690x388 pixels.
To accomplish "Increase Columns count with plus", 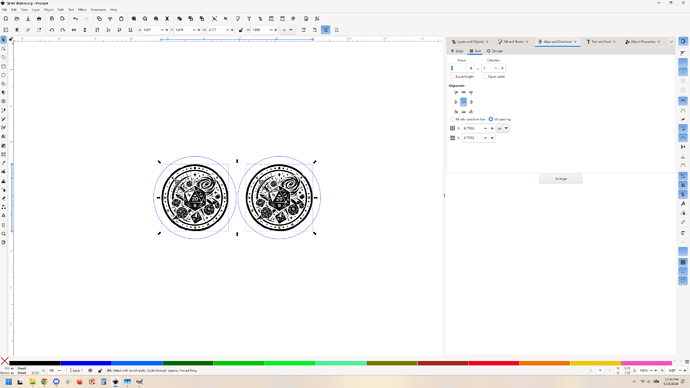I will tap(502, 68).
